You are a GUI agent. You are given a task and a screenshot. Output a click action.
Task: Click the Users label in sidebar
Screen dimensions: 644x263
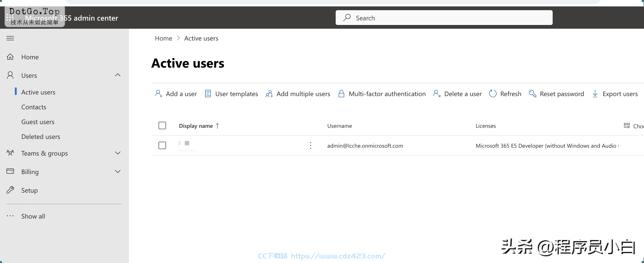click(29, 75)
